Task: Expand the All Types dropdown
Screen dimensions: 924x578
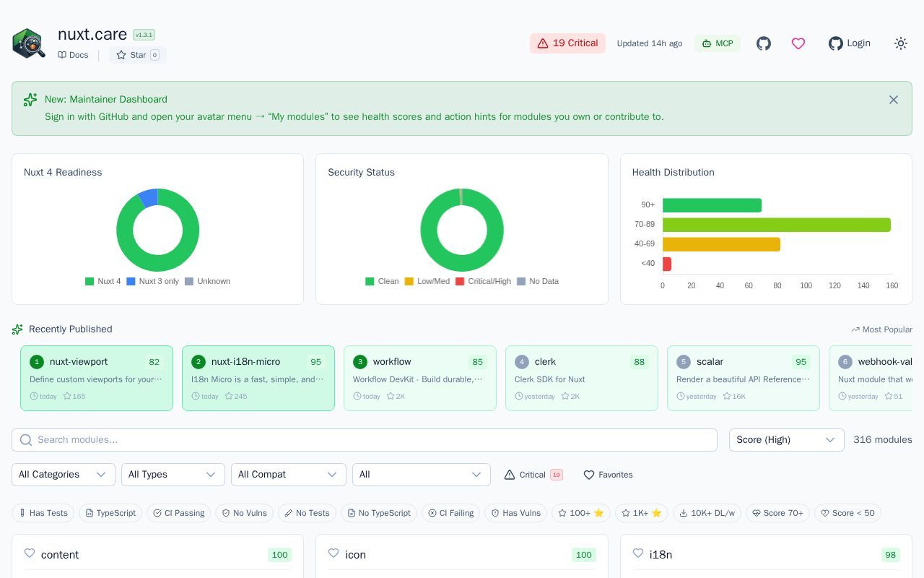Action: (173, 475)
